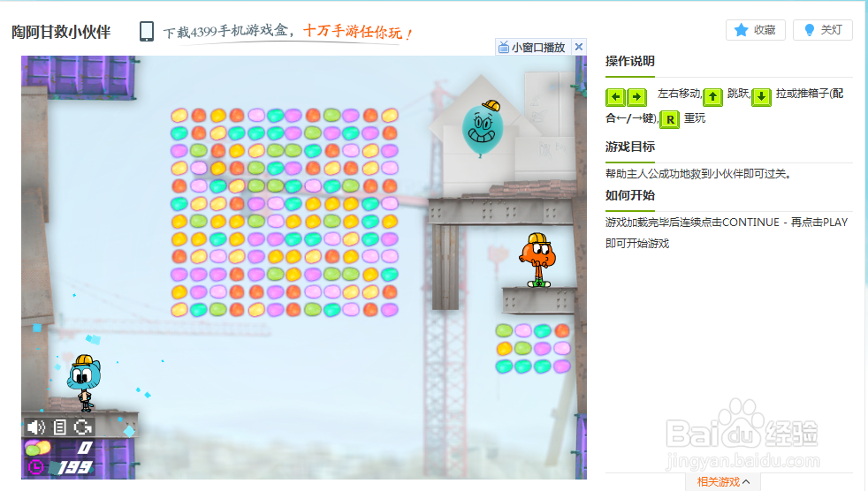Click Gumball the blue cat character
Image resolution: width=868 pixels, height=491 pixels.
pos(84,382)
